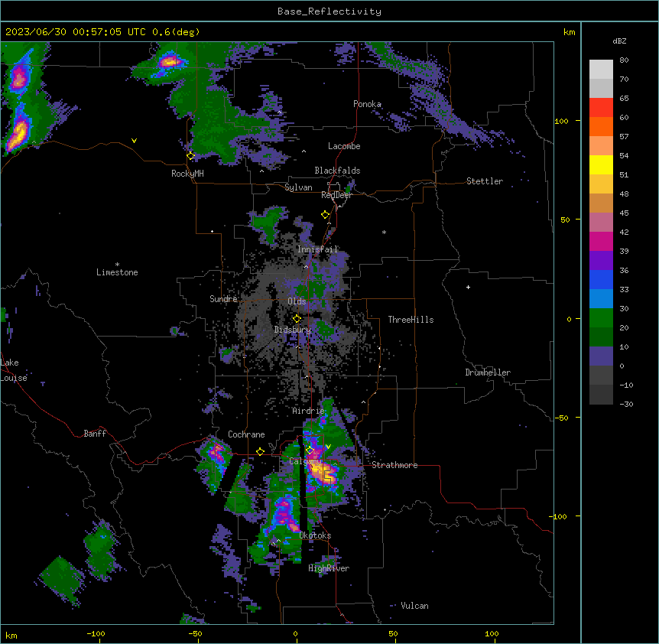659x644 pixels.
Task: Click the dBZ legend heading
Action: tap(619, 41)
